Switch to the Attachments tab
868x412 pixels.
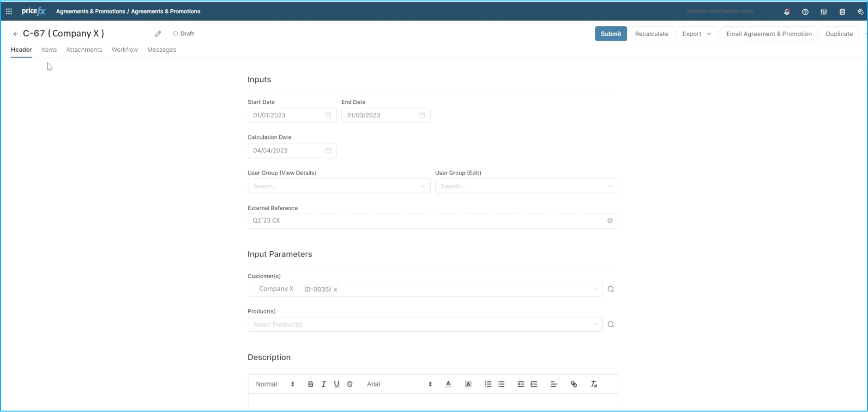click(84, 50)
